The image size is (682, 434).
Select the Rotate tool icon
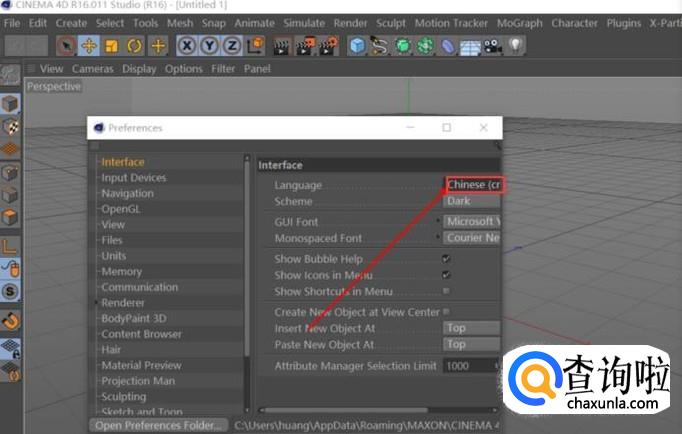(x=135, y=45)
